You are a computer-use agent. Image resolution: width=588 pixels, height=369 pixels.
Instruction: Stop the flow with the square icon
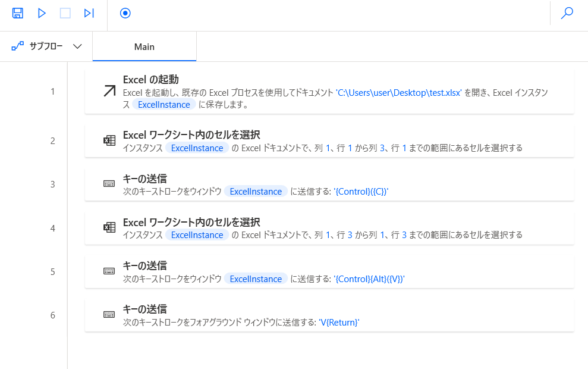point(65,13)
